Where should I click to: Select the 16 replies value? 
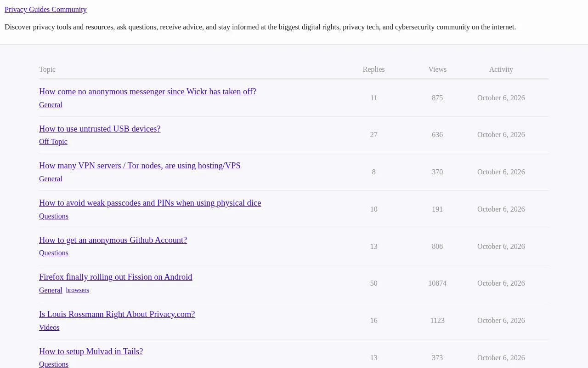pos(374,321)
